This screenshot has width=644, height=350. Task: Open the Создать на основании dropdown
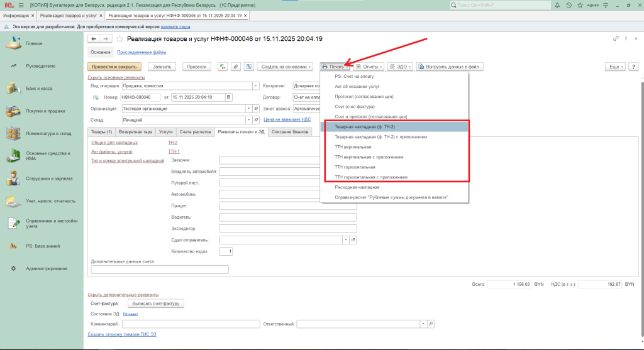286,66
